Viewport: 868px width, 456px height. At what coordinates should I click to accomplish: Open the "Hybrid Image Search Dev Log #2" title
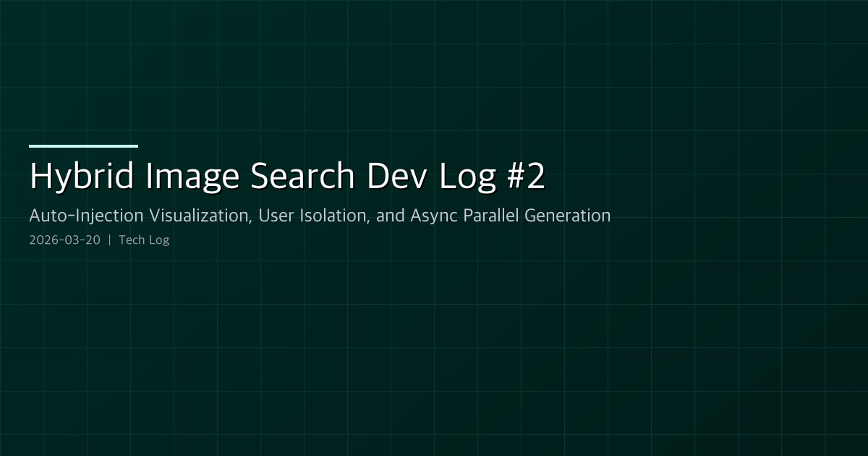[x=287, y=175]
